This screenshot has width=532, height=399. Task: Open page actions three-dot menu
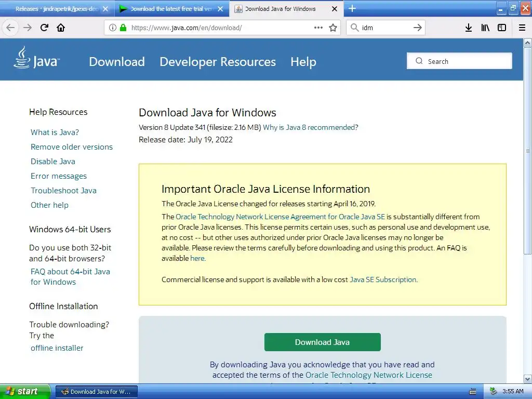click(318, 28)
